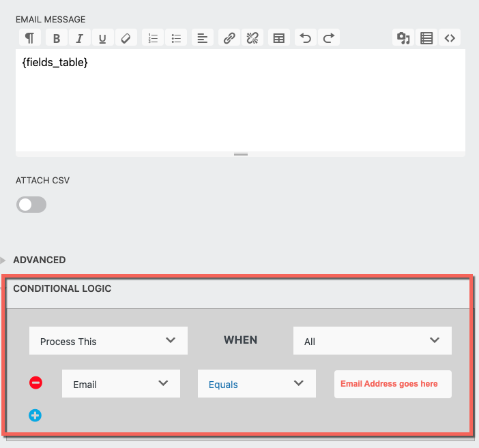Expand the Advanced section
Image resolution: width=479 pixels, height=448 pixels.
39,260
